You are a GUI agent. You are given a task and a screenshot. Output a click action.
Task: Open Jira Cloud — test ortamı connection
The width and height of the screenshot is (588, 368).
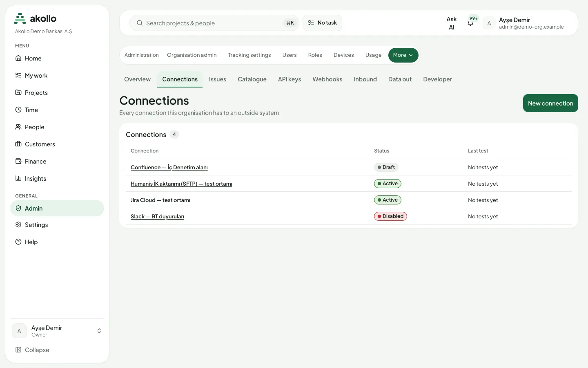(x=160, y=200)
